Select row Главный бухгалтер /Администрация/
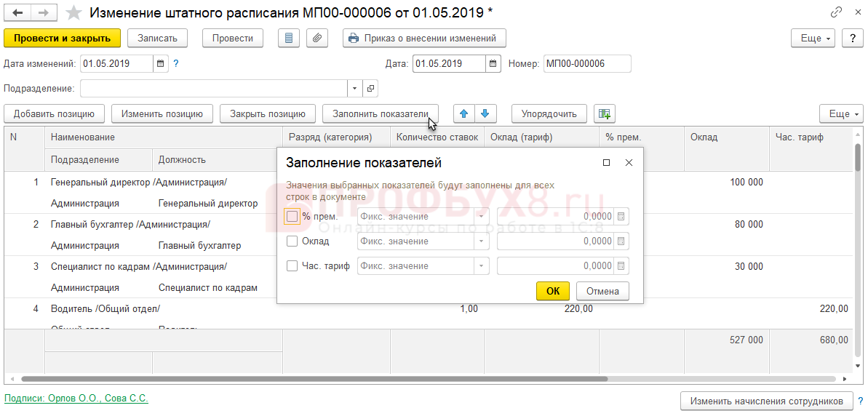 (130, 225)
